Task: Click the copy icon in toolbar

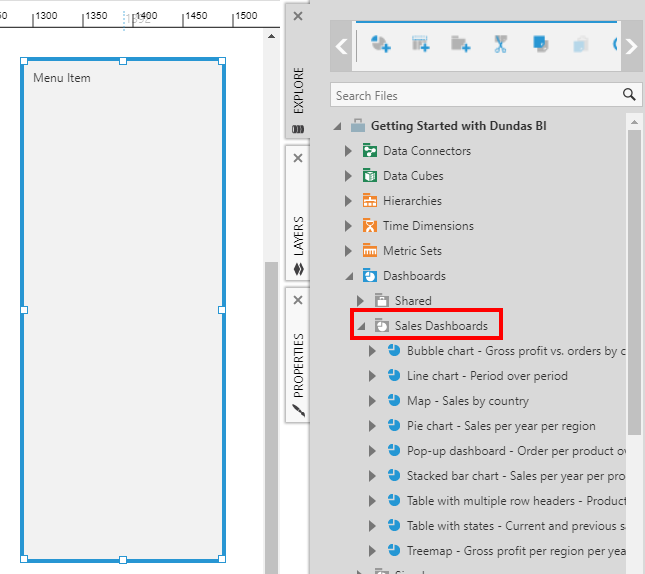Action: coord(541,45)
